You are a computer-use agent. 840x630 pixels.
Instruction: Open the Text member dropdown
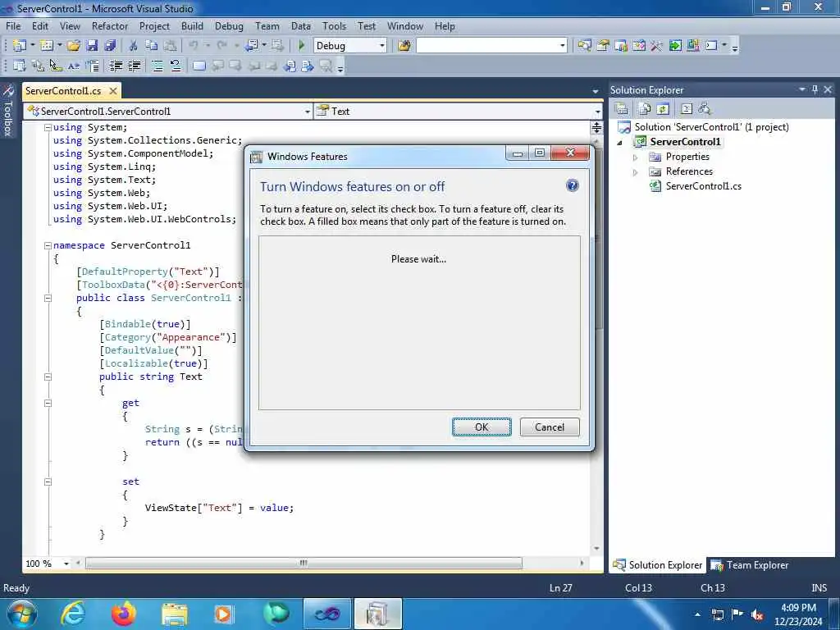(597, 112)
